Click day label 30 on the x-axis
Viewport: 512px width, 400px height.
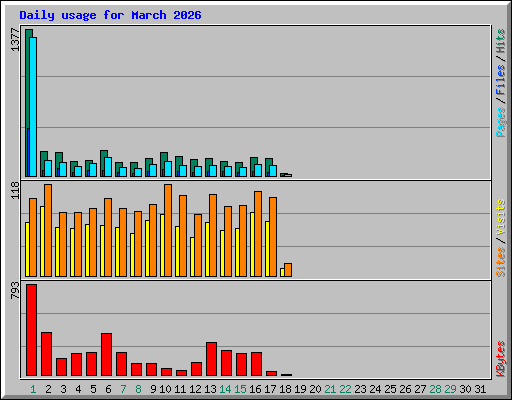[x=465, y=389]
